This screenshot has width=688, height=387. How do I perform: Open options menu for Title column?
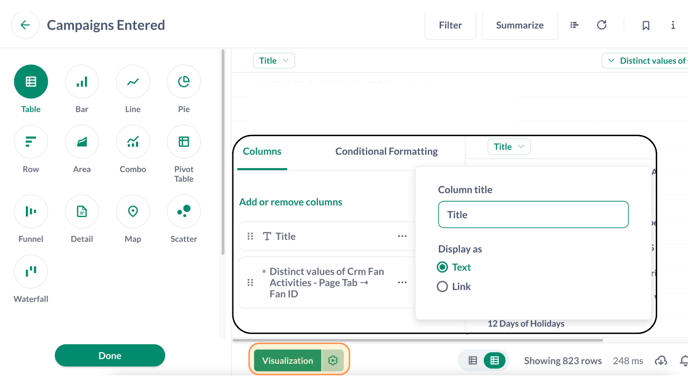coord(402,236)
